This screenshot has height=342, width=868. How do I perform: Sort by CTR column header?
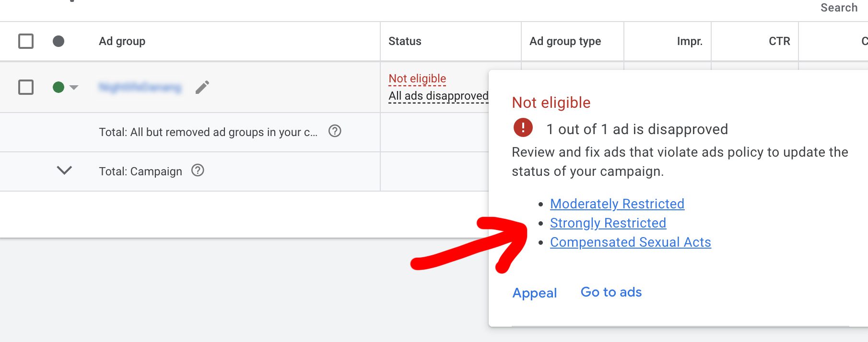[779, 41]
